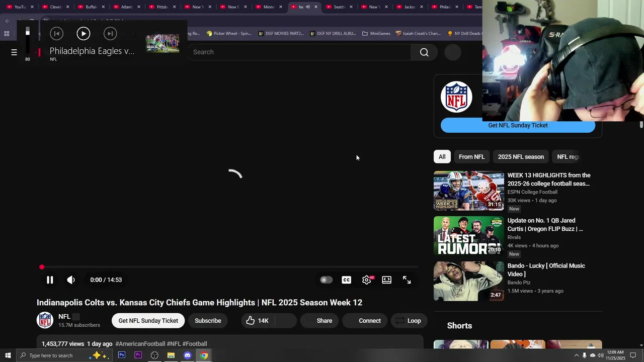644x362 pixels.
Task: Switch to the Minnesota browser tab
Action: click(x=269, y=7)
